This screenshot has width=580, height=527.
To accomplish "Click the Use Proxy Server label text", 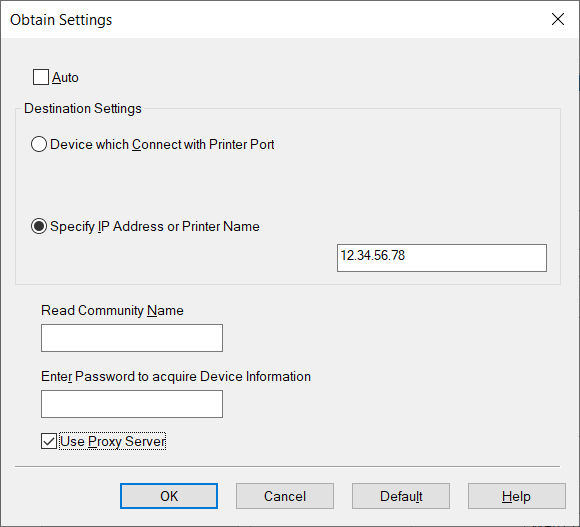I will pos(113,441).
